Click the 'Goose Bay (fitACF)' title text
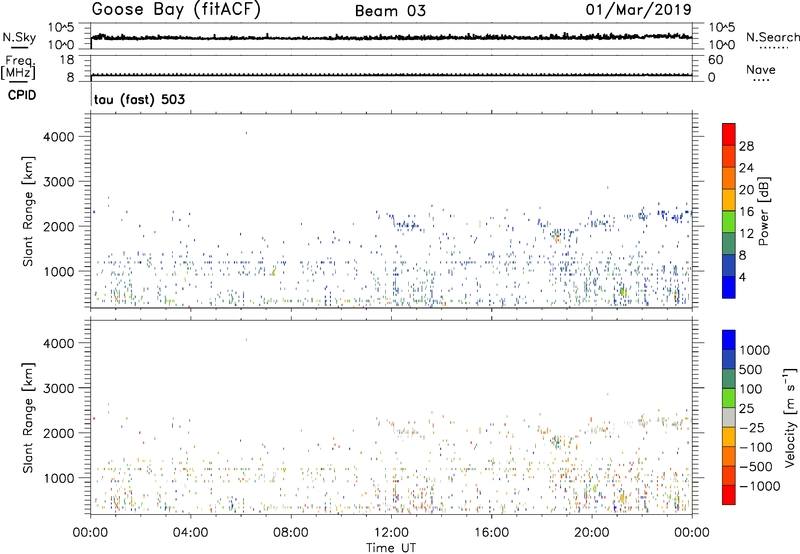This screenshot has height=554, width=800. [x=176, y=10]
